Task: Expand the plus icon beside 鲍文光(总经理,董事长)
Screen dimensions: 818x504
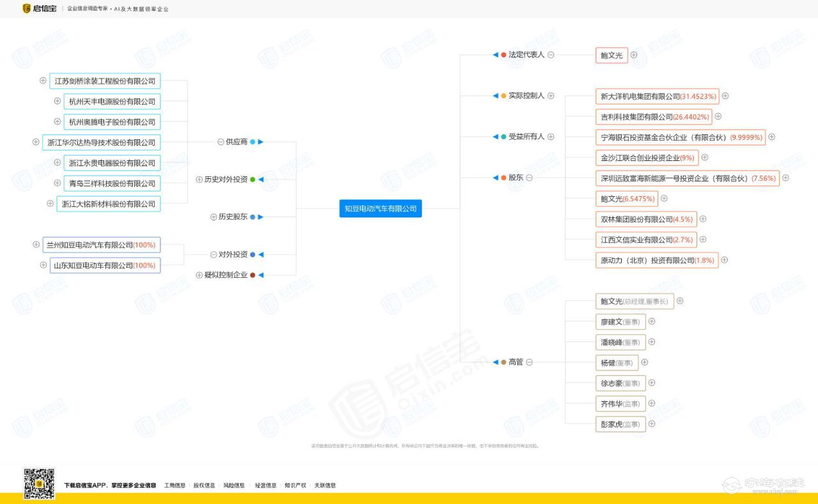Action: [680, 301]
